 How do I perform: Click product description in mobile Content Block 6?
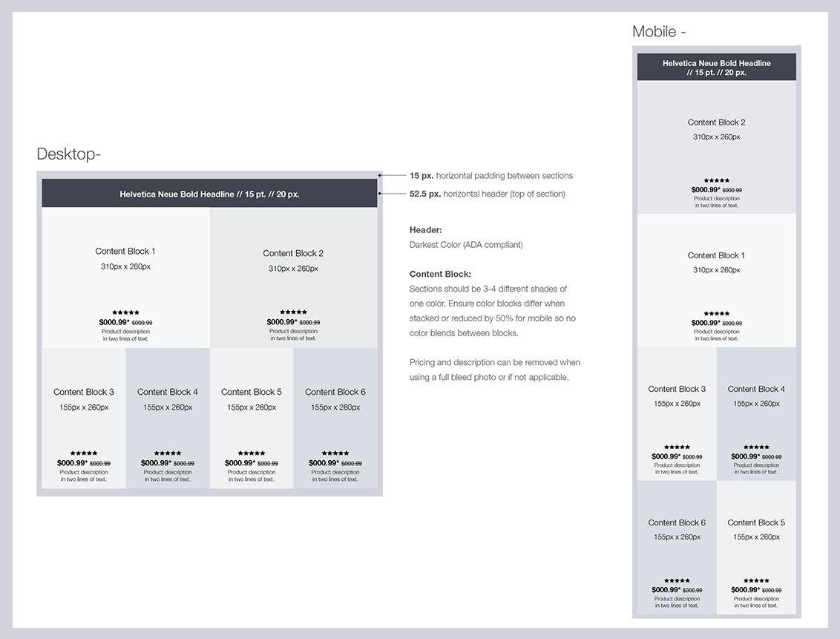tap(677, 602)
